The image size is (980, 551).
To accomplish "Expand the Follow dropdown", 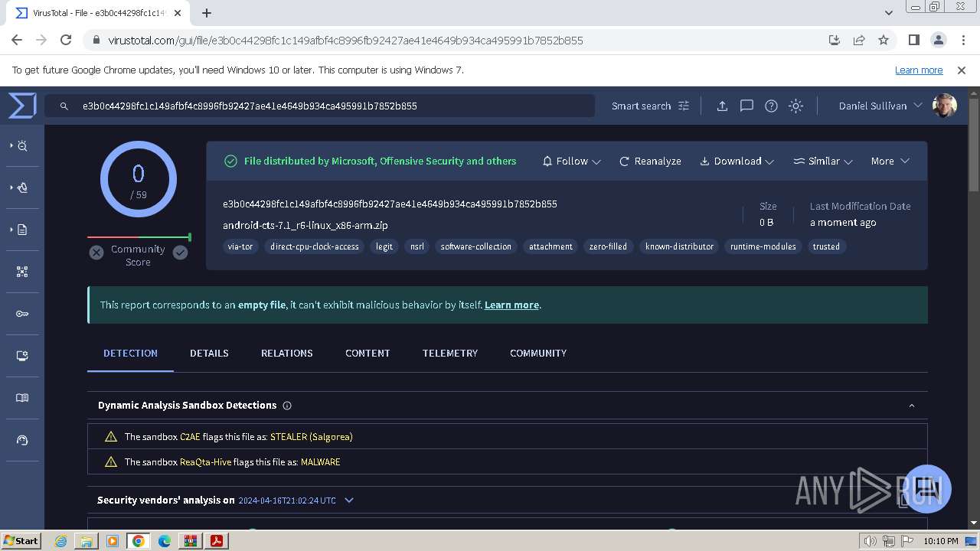I will 571,161.
